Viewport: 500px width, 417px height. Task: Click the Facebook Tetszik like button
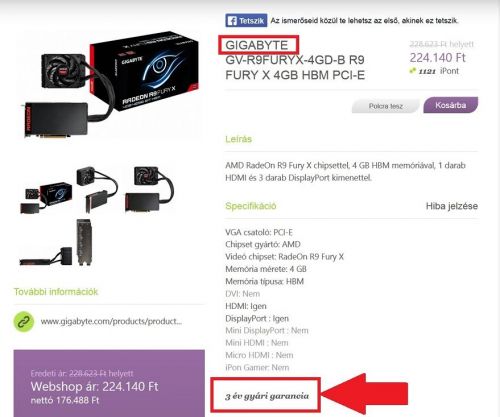[x=246, y=21]
